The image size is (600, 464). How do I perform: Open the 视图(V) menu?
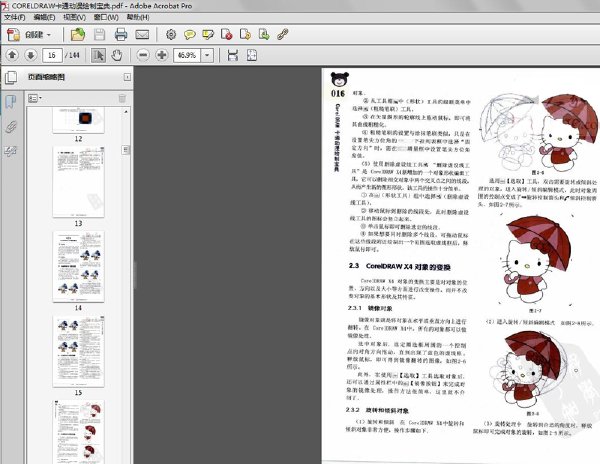(x=74, y=18)
